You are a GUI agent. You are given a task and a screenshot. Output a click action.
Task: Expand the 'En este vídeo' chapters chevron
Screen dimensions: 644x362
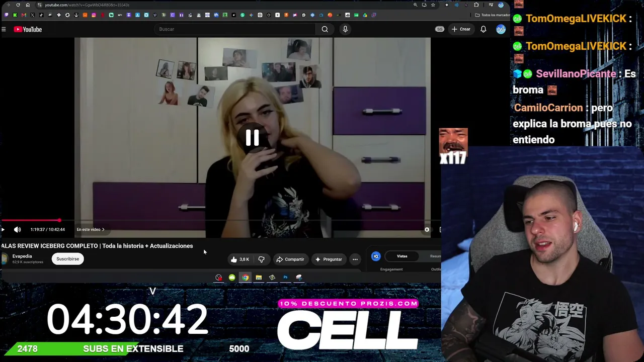click(x=103, y=229)
